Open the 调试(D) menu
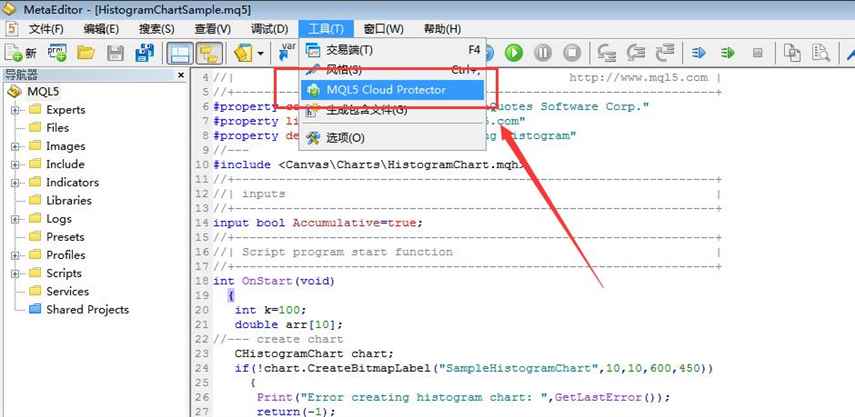Viewport: 855px width, 417px height. [x=269, y=29]
